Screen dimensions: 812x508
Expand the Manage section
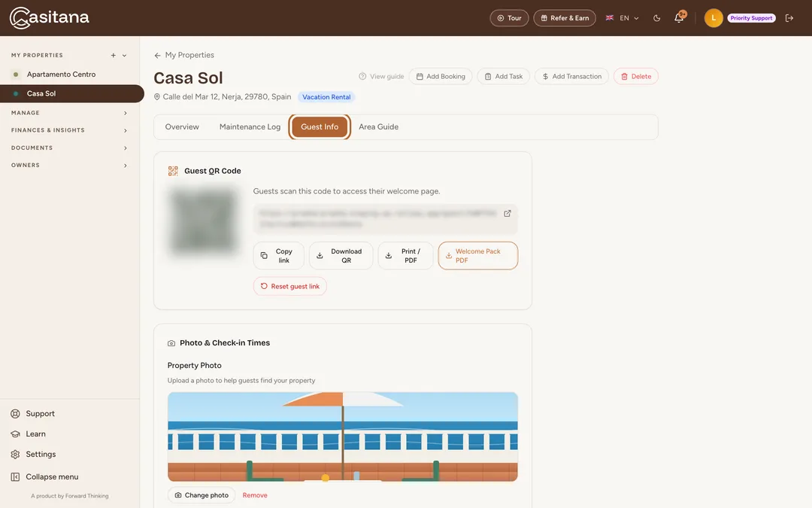(x=70, y=112)
